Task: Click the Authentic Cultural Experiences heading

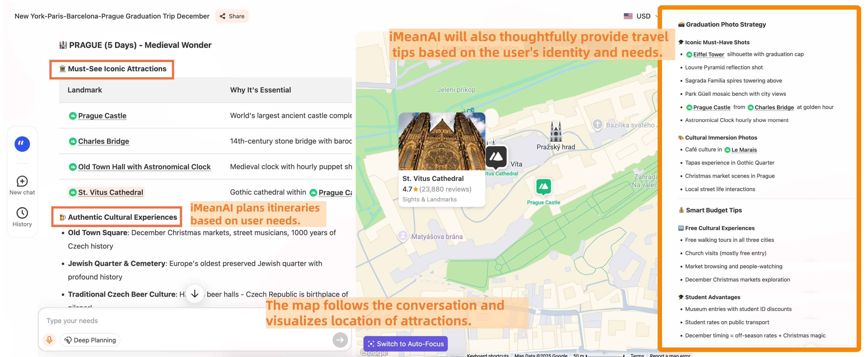Action: [x=122, y=217]
